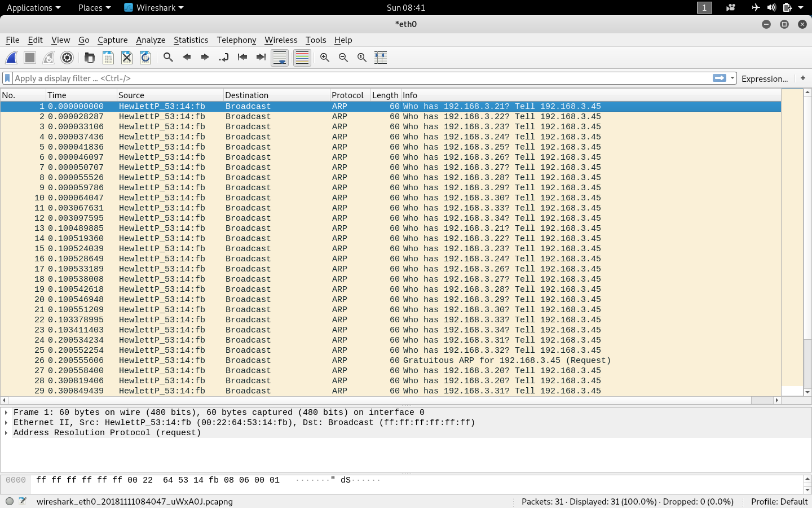Stop the running capture with the square icon
Image resolution: width=812 pixels, height=508 pixels.
[30, 58]
